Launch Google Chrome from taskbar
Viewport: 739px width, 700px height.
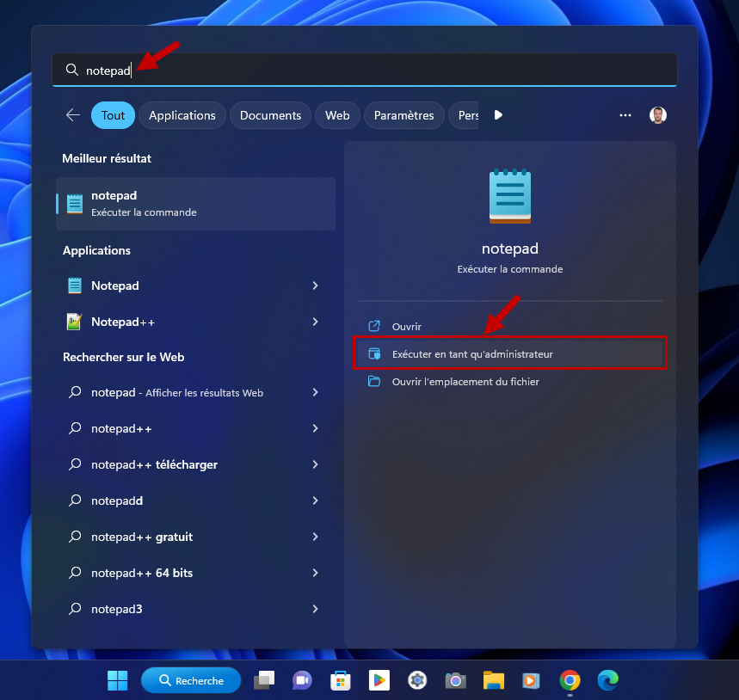click(570, 680)
